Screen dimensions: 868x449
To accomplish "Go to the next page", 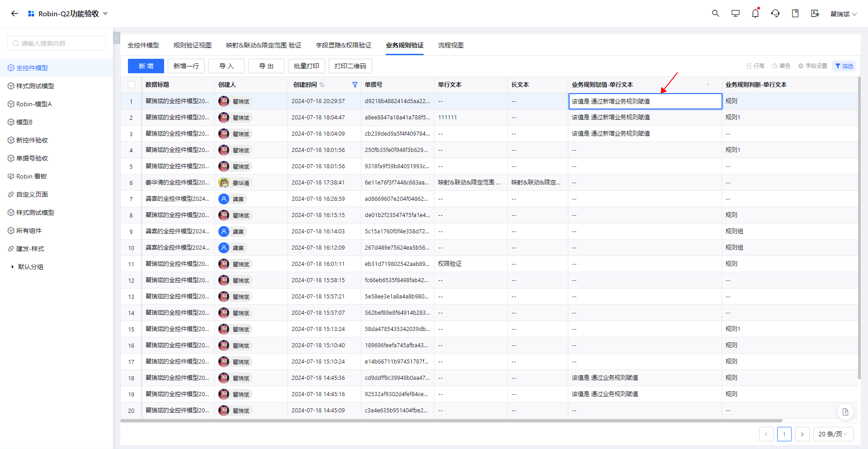I will click(802, 434).
